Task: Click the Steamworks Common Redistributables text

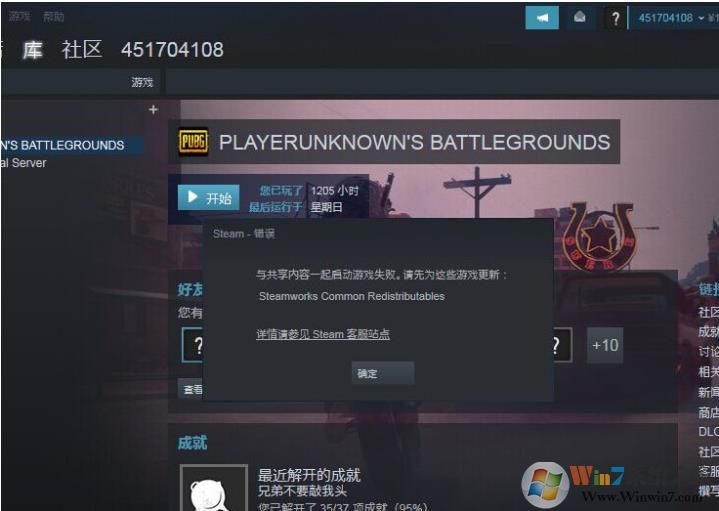Action: (x=352, y=296)
